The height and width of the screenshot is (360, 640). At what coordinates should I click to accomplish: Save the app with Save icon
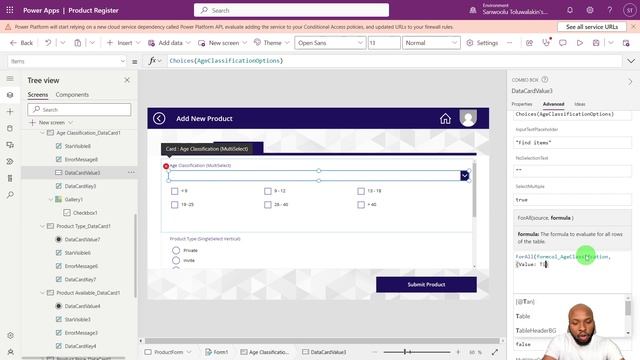click(596, 43)
